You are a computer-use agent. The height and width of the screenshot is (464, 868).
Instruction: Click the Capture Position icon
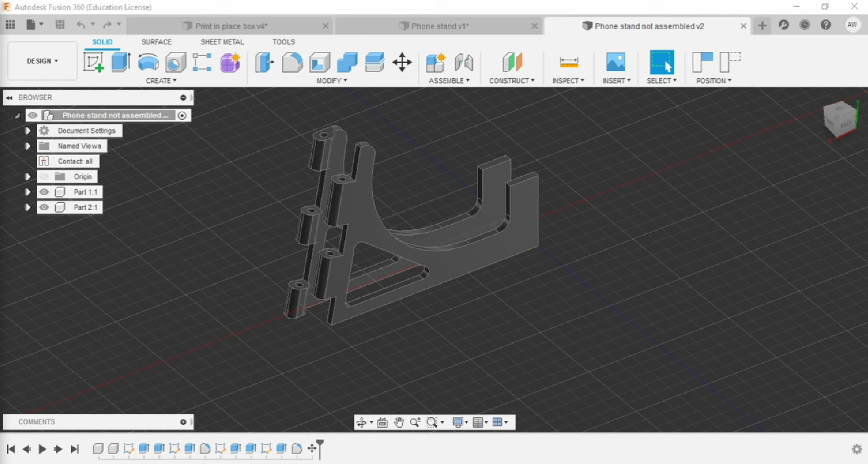pos(702,62)
